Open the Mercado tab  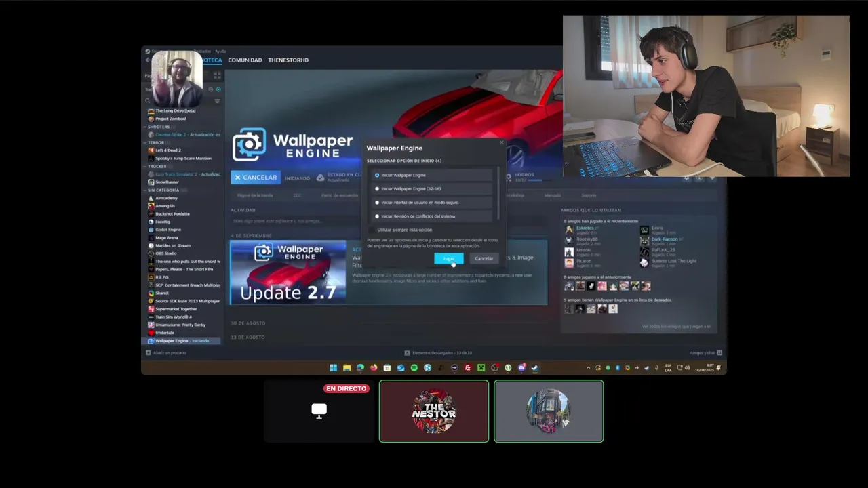553,195
